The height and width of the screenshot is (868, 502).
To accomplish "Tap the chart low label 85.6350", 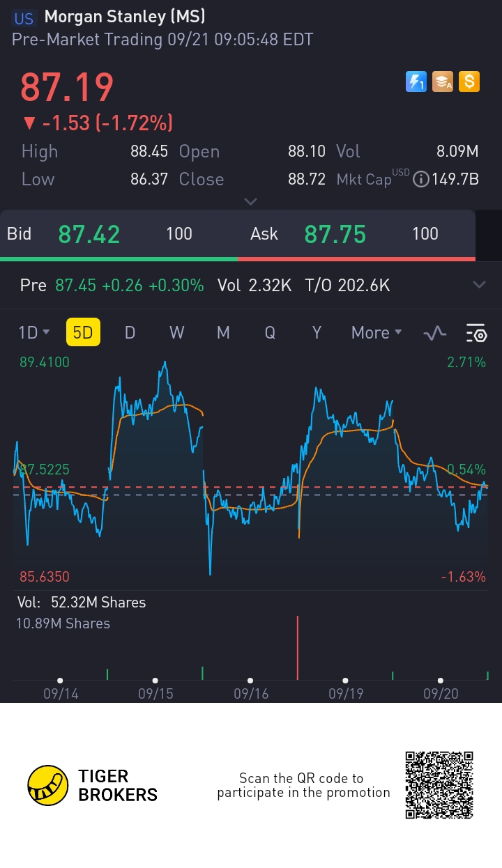I will [x=45, y=577].
